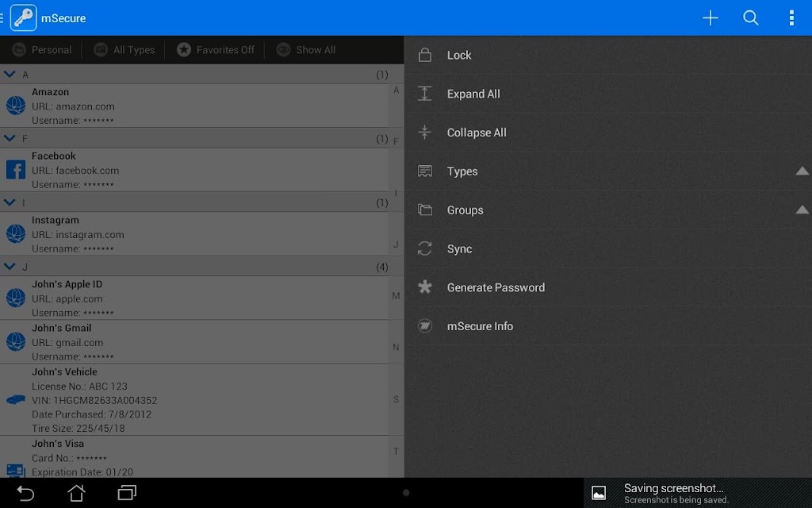
Task: Select Expand All menu item
Action: pyautogui.click(x=608, y=94)
